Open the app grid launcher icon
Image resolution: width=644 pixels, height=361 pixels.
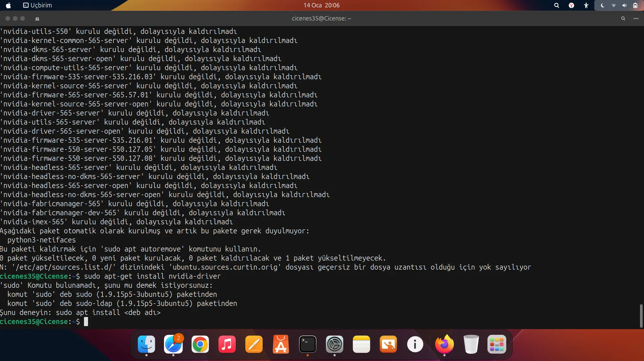(x=497, y=344)
